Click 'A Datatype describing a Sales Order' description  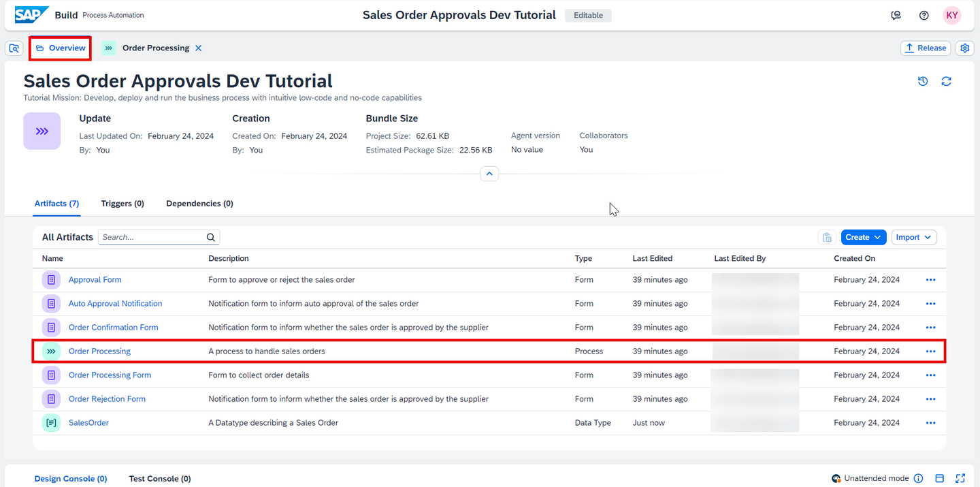coord(274,423)
